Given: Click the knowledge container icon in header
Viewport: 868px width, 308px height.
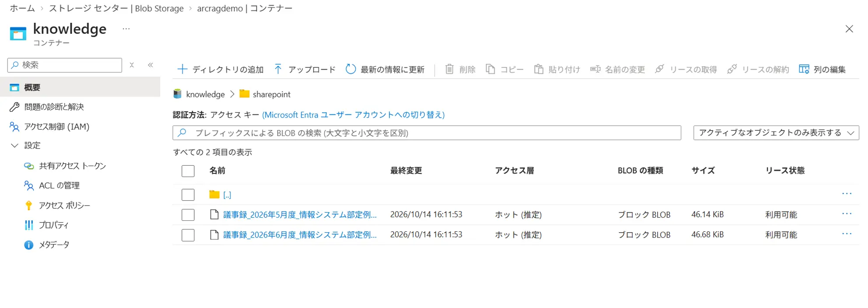Looking at the screenshot, I should click(x=18, y=34).
